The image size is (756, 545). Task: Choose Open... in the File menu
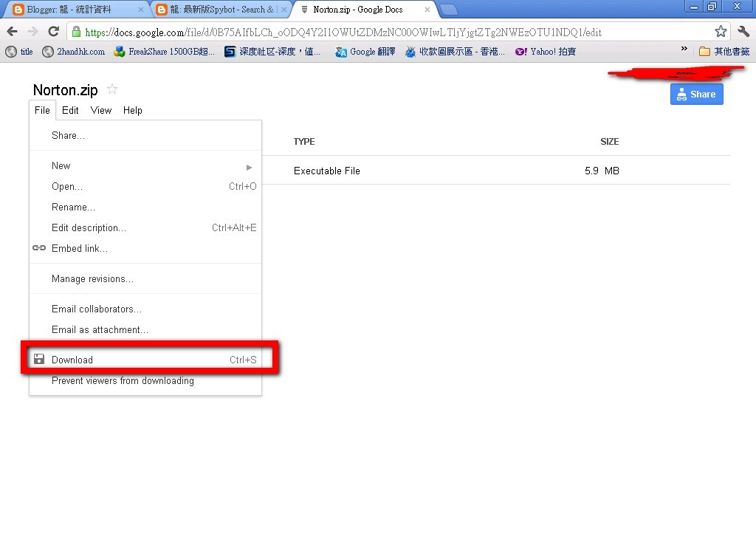point(145,187)
